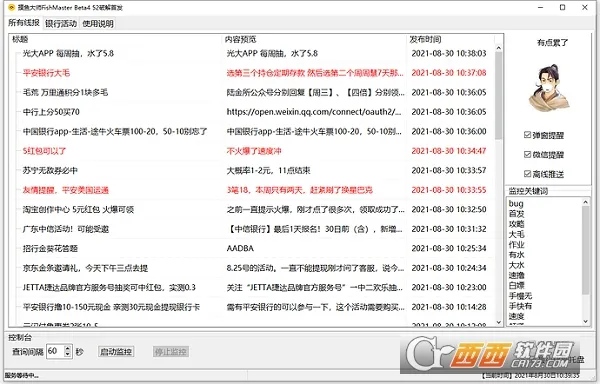Viewport: 600px width, 384px height.
Task: Select the keyword 白嫖 in the monitor list
Action: 516,285
